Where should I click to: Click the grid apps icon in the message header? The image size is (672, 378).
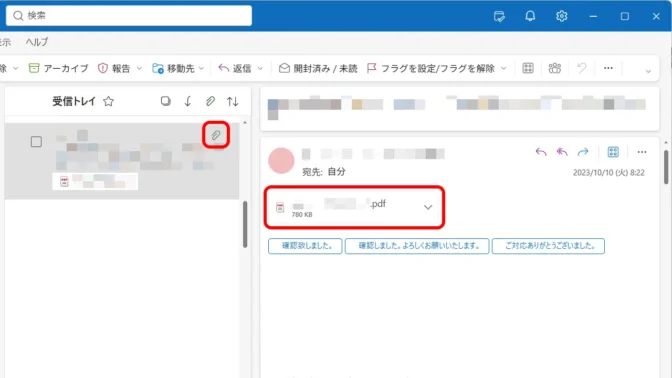(613, 152)
